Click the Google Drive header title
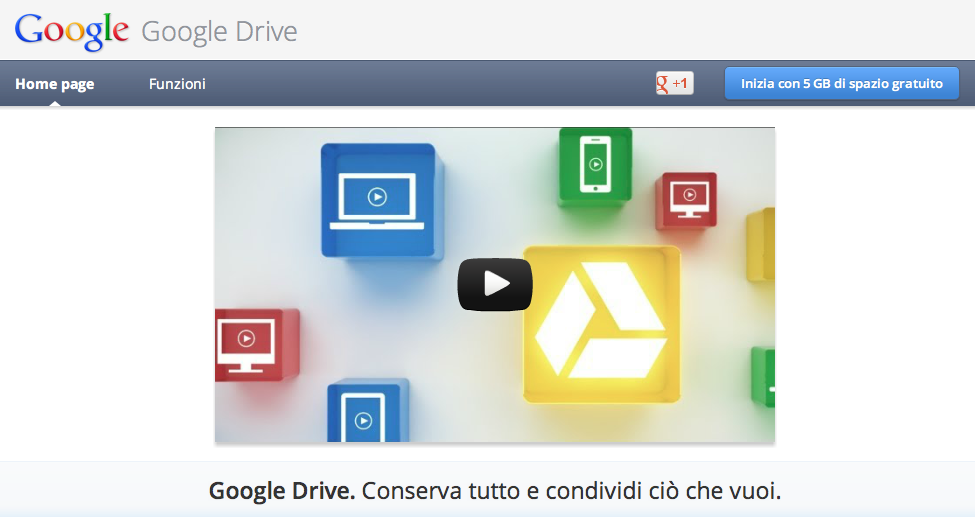Viewport: 975px width, 517px height. click(x=219, y=32)
